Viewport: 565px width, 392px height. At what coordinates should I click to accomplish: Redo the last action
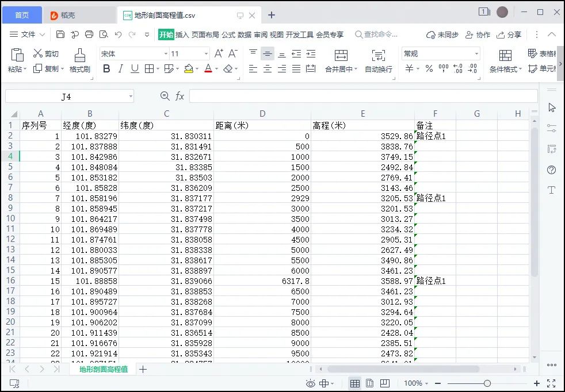132,34
